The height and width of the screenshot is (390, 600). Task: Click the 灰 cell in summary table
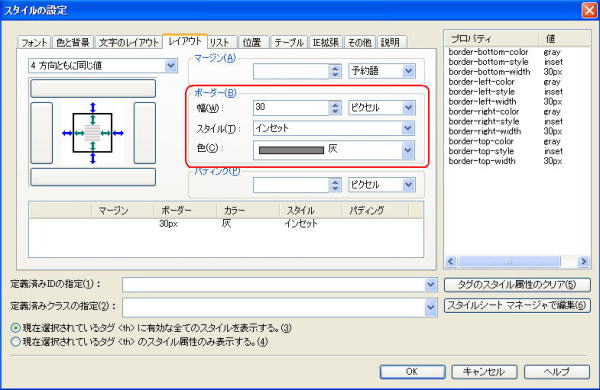coord(227,224)
